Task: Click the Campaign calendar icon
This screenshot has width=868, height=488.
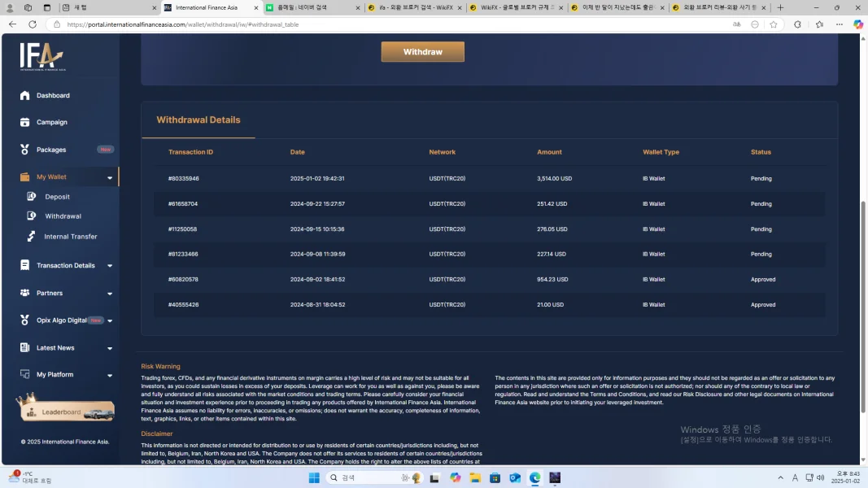Action: (x=24, y=122)
